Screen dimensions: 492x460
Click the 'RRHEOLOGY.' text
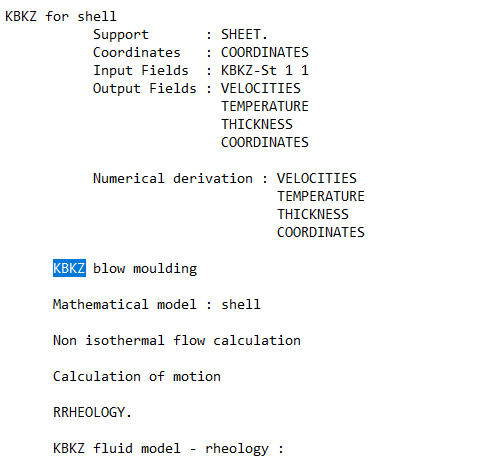click(x=93, y=412)
